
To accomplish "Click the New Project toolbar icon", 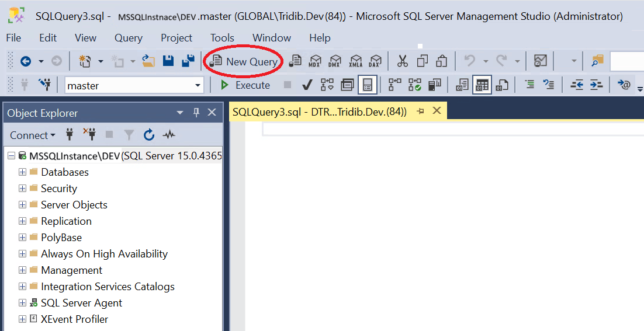I will [85, 61].
